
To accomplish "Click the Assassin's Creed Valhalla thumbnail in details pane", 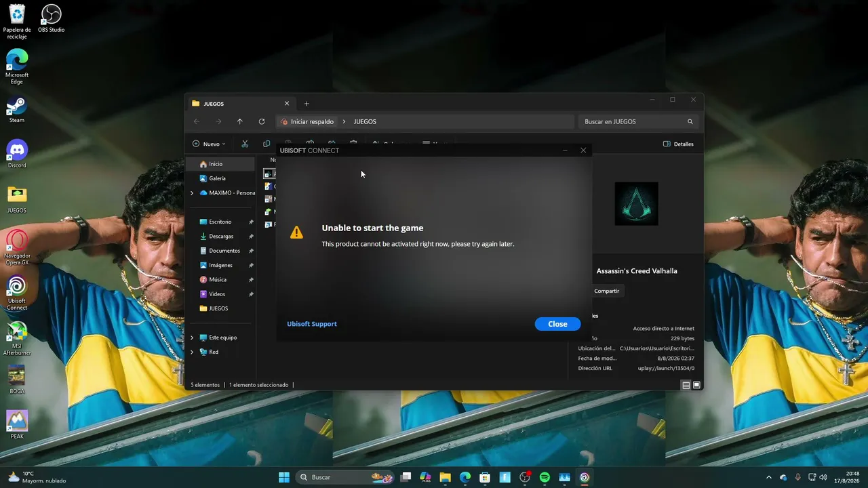I will [x=636, y=203].
